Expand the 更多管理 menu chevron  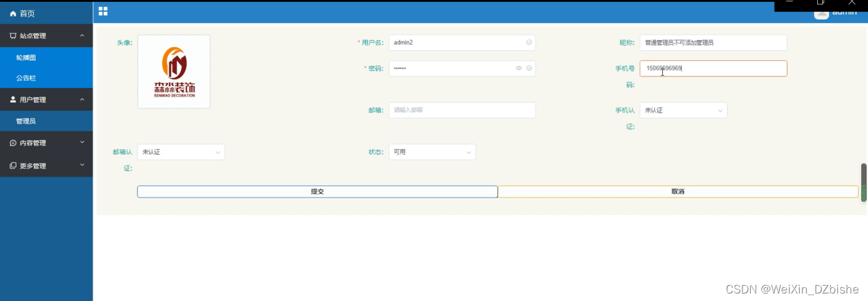tap(82, 165)
